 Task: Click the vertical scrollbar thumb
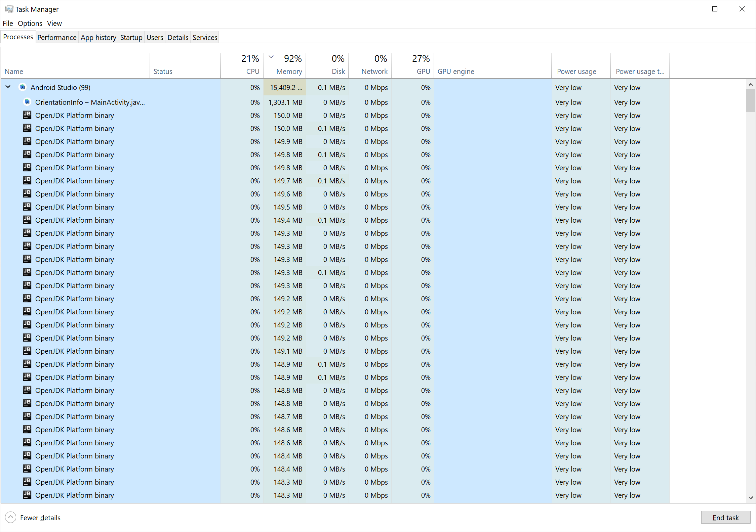pos(751,100)
